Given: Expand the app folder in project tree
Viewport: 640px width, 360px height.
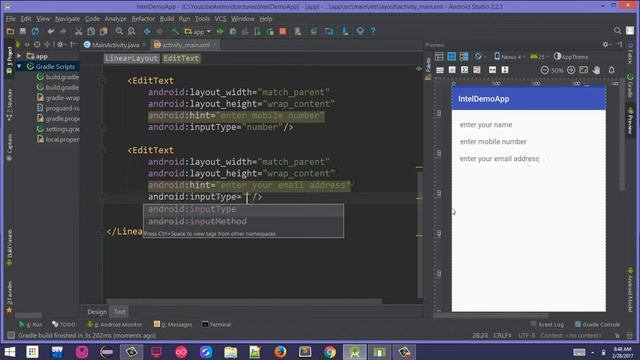Looking at the screenshot, I should click(19, 56).
